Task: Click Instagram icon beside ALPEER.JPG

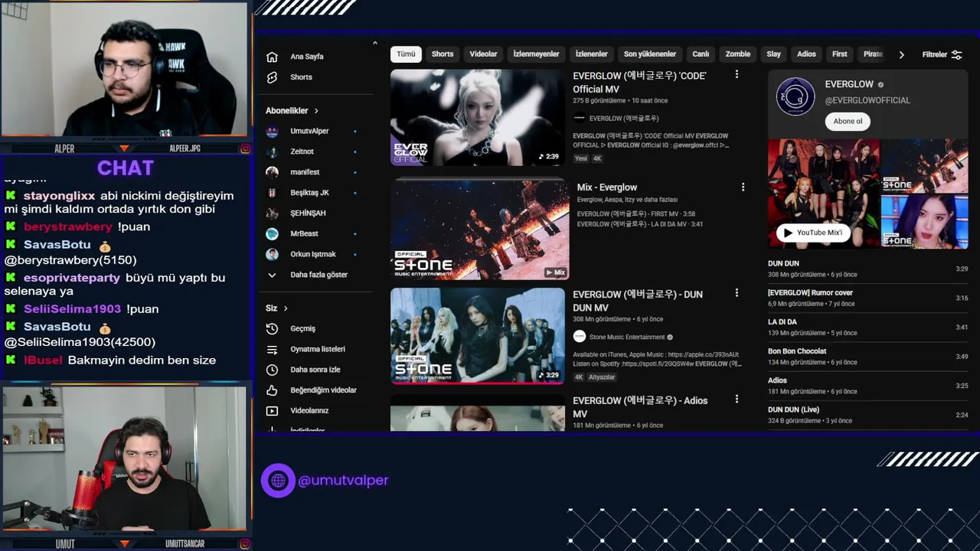Action: click(x=245, y=148)
